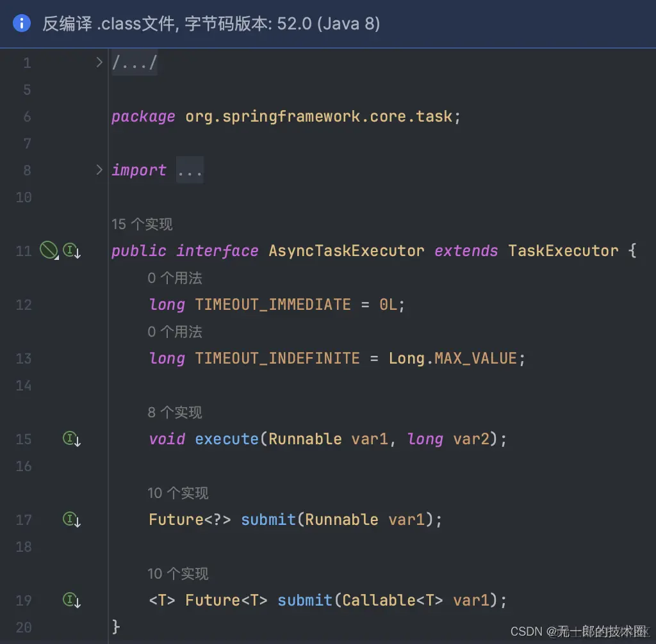
Task: Select the TaskExecutor identifier in the extends clause
Action: [562, 250]
